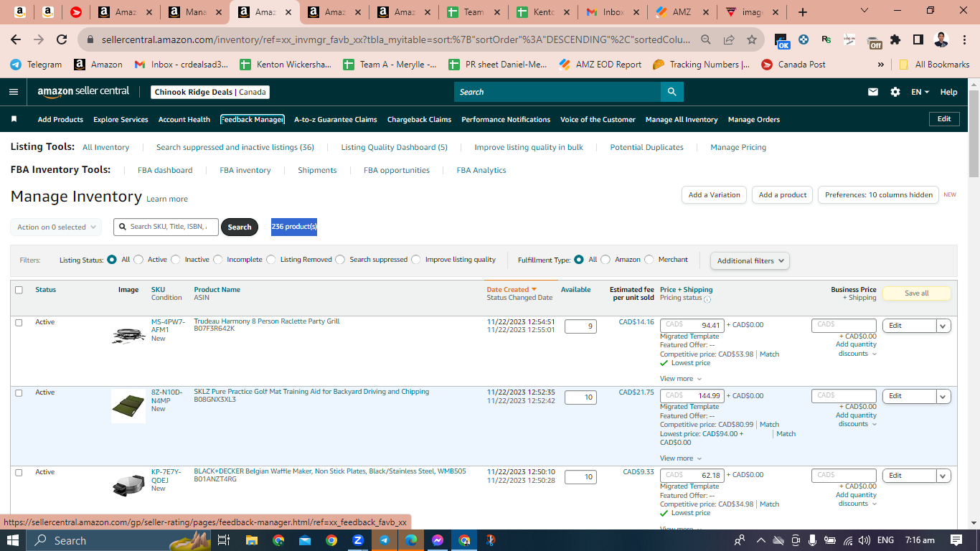Toggle the Chrome side panel icon
Image resolution: width=980 pixels, height=551 pixels.
(x=918, y=39)
